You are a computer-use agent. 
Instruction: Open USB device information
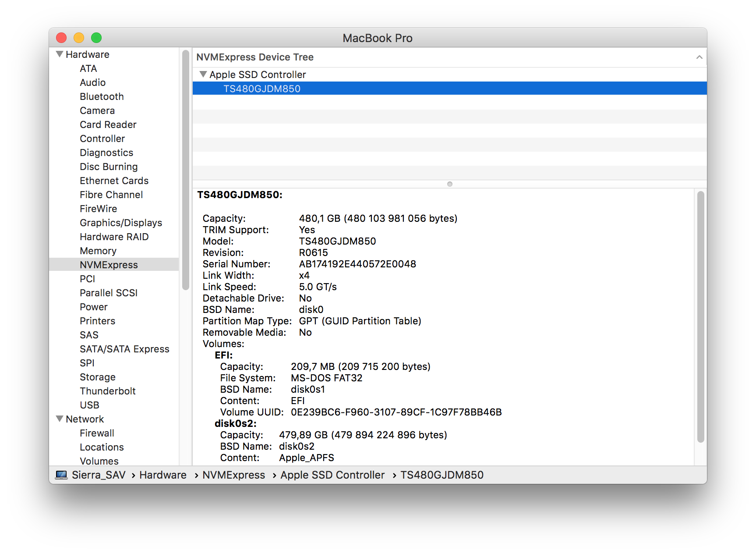click(89, 405)
